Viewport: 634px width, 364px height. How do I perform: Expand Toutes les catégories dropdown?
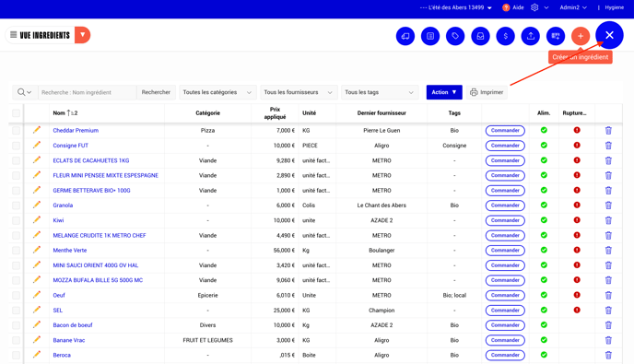[217, 92]
